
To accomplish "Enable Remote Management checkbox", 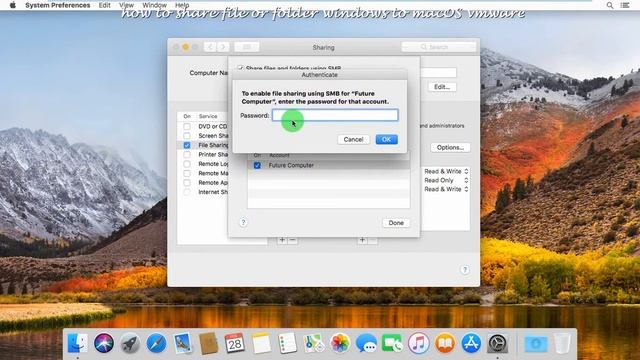I will (x=187, y=173).
